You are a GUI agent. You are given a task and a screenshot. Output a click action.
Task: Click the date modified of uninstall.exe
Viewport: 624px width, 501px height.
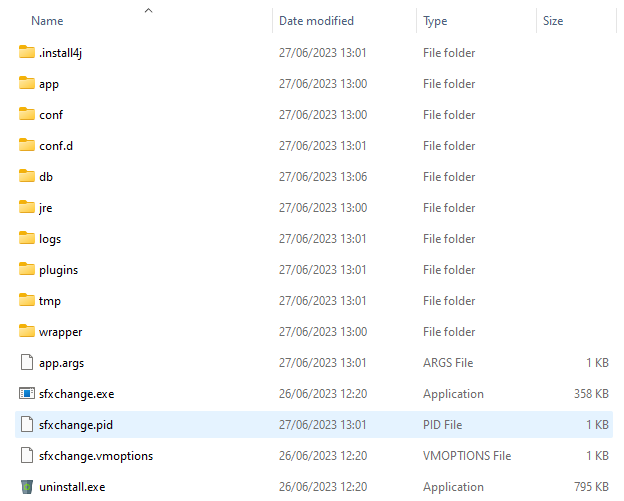[x=323, y=487]
